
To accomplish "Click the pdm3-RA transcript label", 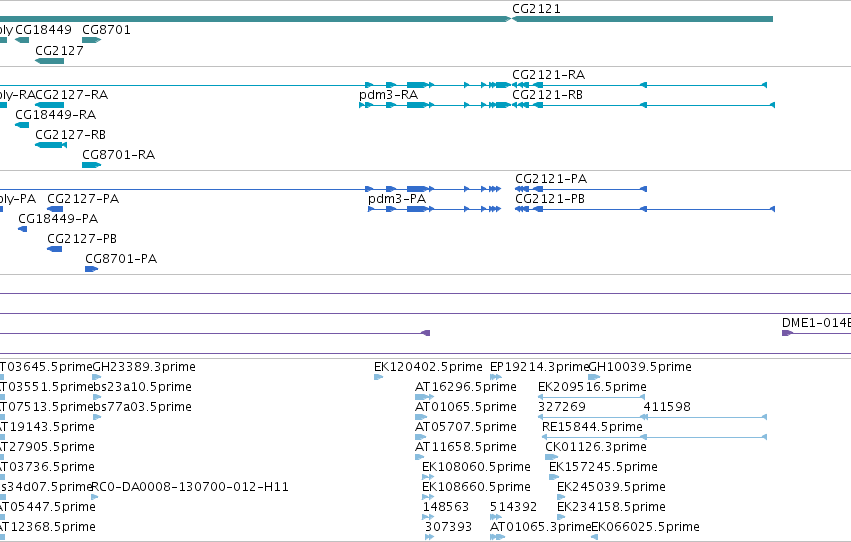I will (x=388, y=94).
